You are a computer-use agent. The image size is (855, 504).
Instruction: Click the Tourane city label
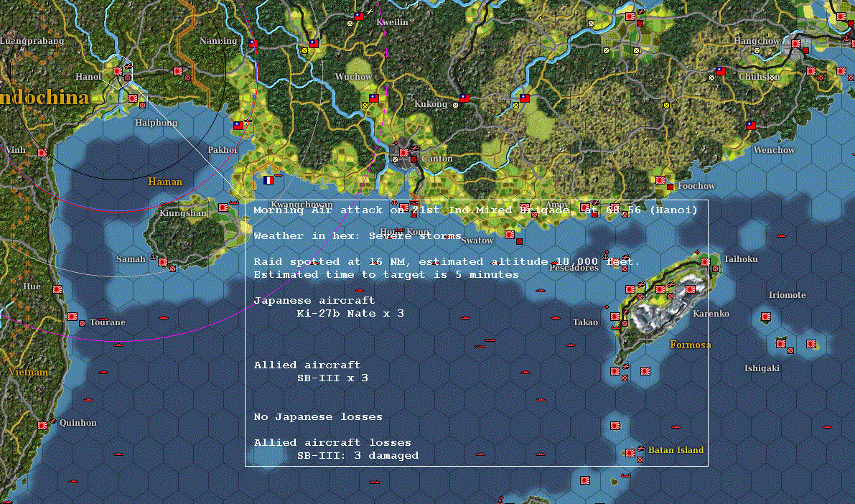point(108,322)
